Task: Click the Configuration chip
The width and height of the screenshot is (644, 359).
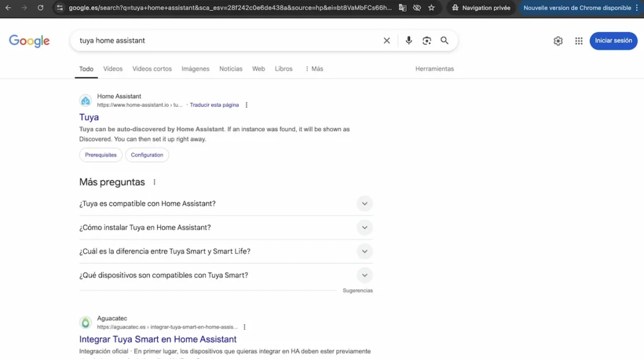Action: tap(147, 155)
